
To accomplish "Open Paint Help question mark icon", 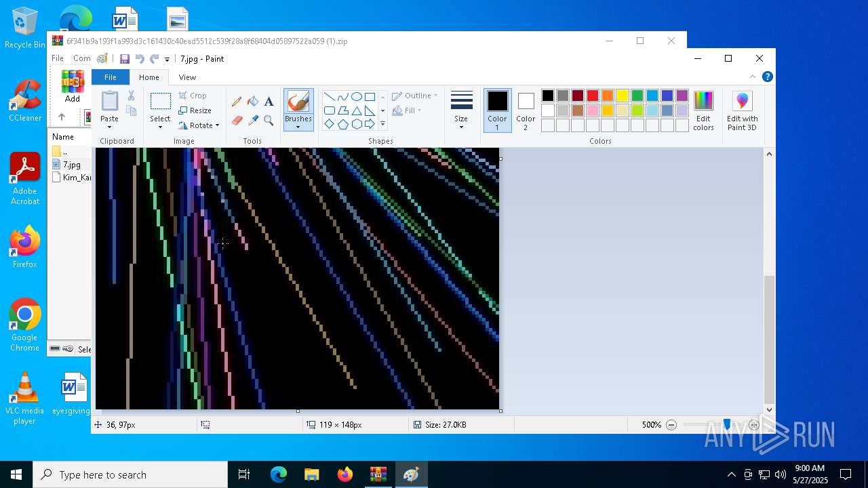I will pyautogui.click(x=767, y=77).
